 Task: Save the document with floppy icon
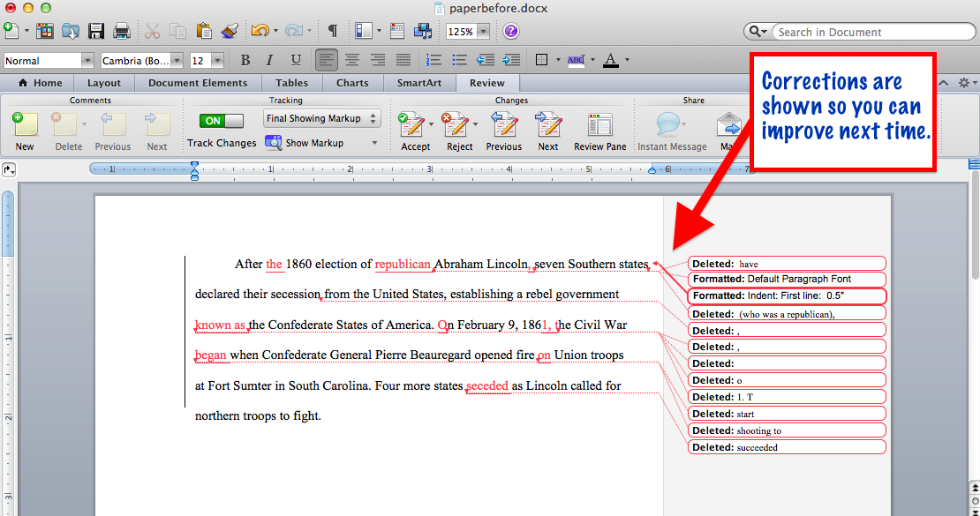point(95,31)
